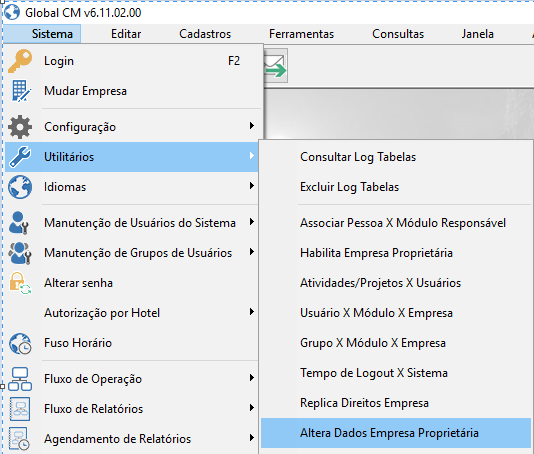Image resolution: width=534 pixels, height=454 pixels.
Task: Open the Consultas menu
Action: [x=398, y=34]
